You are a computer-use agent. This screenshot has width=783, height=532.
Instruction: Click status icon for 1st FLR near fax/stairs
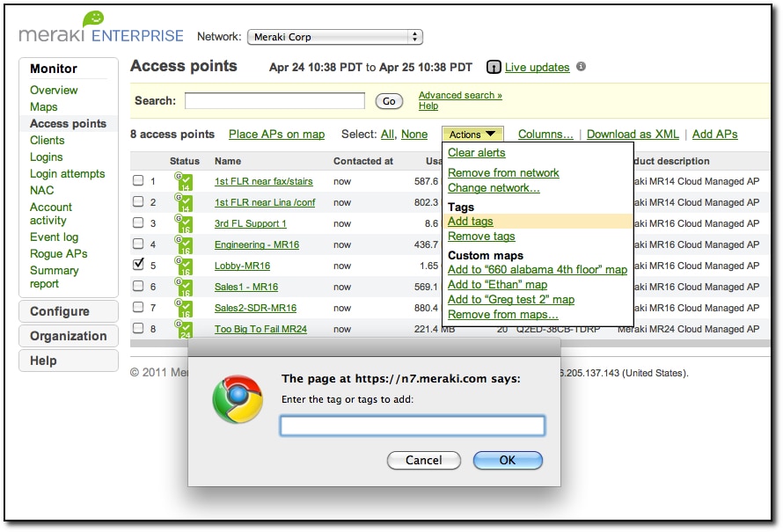coord(183,181)
